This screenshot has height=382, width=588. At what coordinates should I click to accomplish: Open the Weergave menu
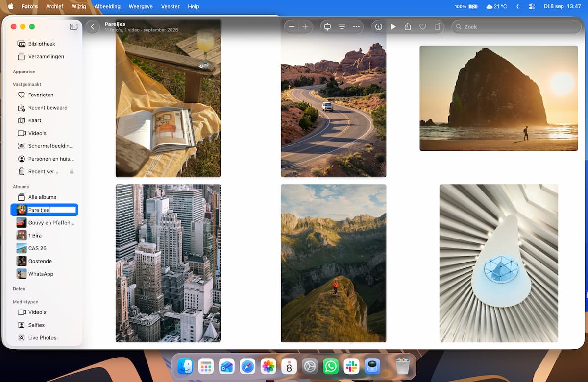[x=141, y=6]
